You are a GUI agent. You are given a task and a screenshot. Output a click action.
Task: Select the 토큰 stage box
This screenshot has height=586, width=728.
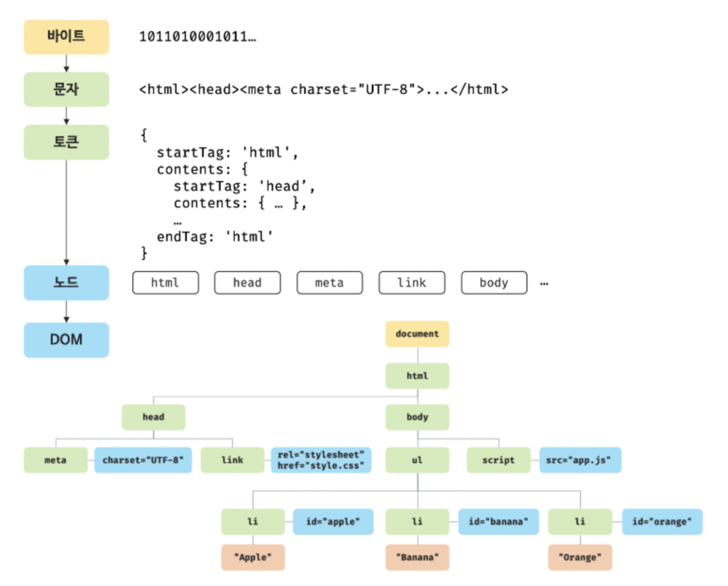coord(66,142)
